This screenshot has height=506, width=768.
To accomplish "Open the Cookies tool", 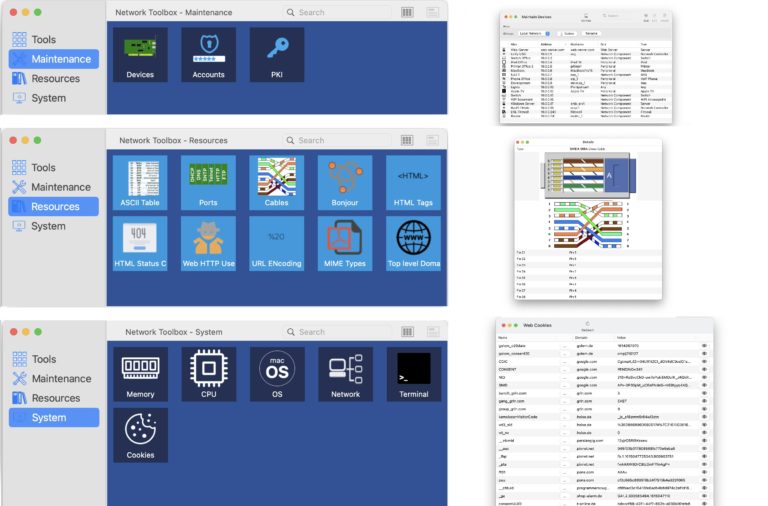I will click(140, 435).
